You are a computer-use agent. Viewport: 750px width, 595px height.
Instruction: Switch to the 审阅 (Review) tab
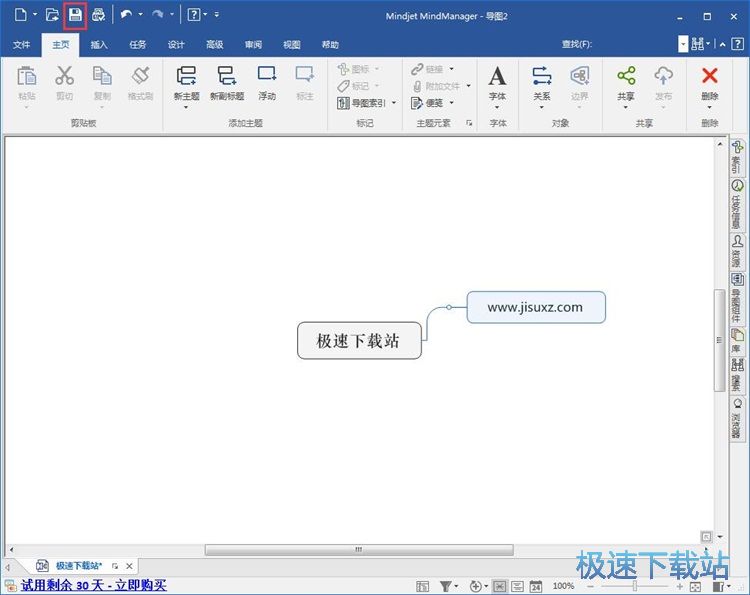click(x=254, y=45)
